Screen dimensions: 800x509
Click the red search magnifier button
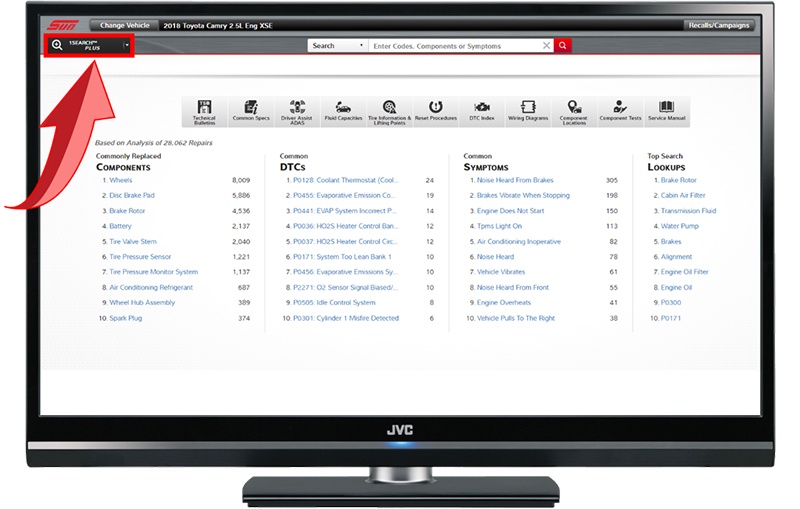pyautogui.click(x=563, y=46)
